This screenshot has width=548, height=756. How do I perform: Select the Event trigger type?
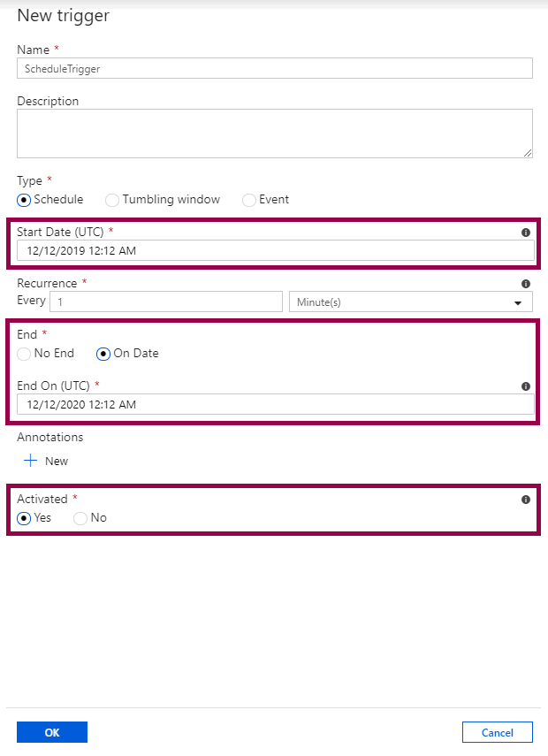point(248,200)
